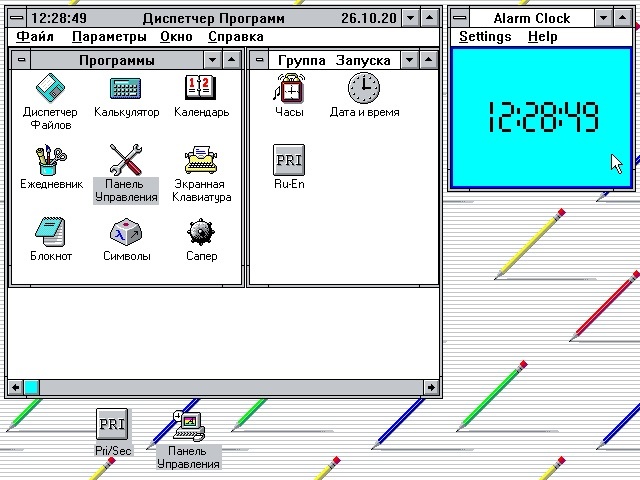Select the Блокнот notepad icon

50,232
